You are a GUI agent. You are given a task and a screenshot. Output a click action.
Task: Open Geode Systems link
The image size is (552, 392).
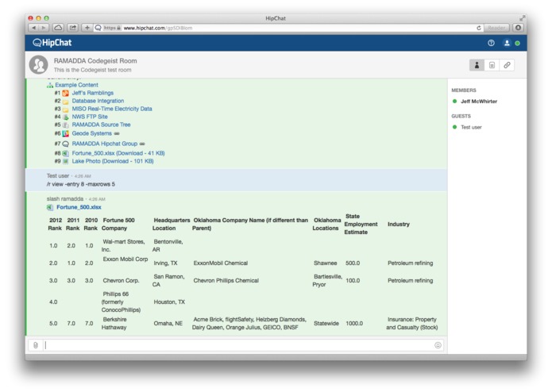click(x=91, y=133)
